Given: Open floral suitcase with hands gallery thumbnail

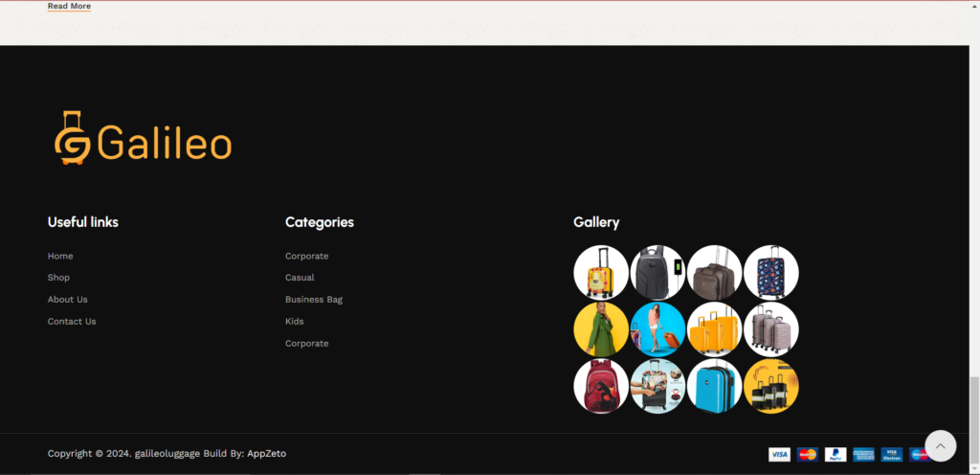Looking at the screenshot, I should pos(657,386).
